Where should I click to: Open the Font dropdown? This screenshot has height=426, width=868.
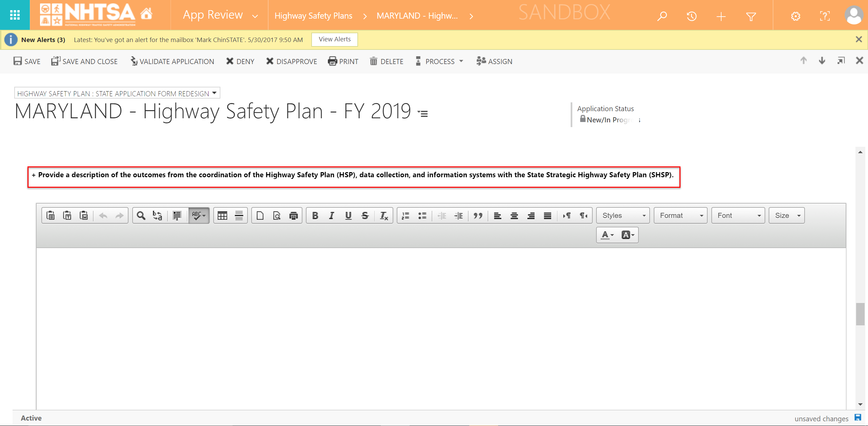pyautogui.click(x=738, y=216)
